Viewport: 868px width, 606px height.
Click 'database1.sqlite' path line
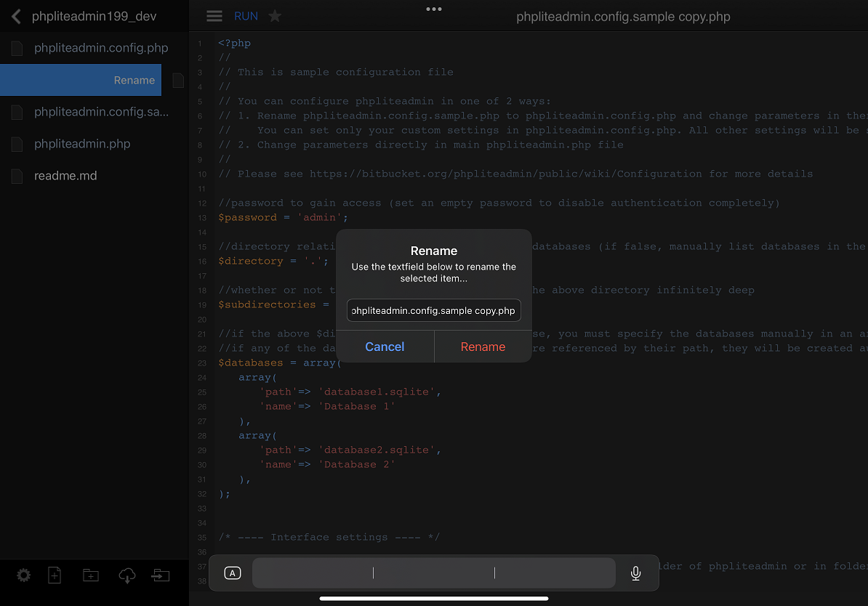point(350,392)
